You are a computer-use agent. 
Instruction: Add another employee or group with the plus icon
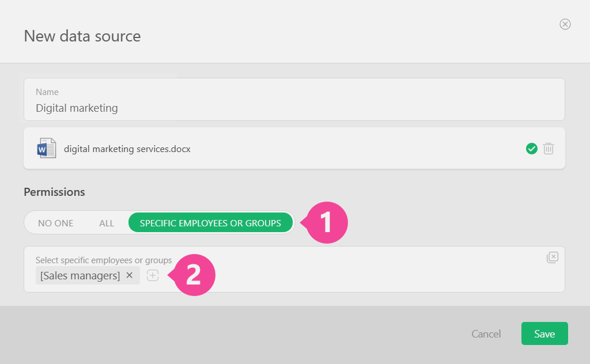[x=152, y=275]
